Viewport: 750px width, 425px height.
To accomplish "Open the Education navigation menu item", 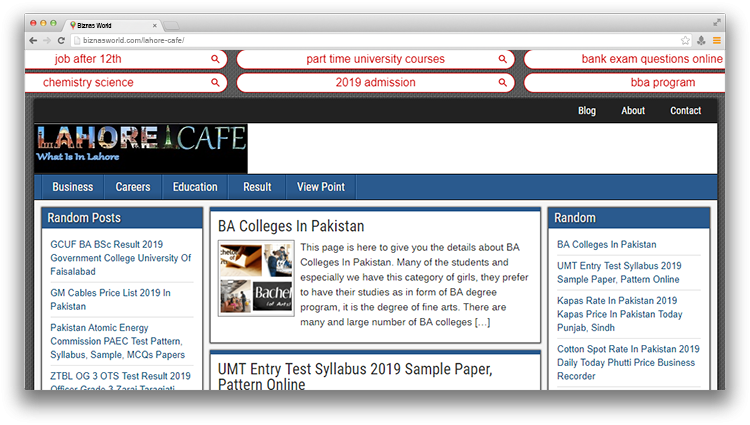I will click(x=195, y=187).
